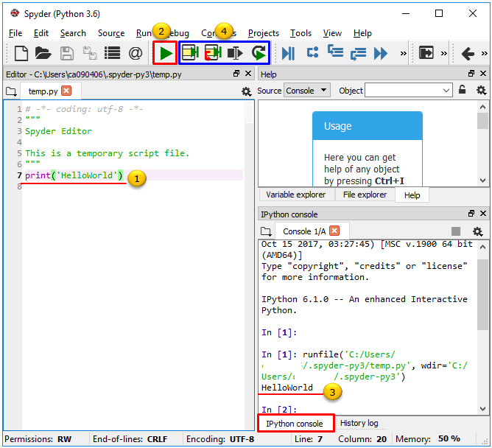
Task: Select the IPython console bottom tab
Action: point(295,424)
